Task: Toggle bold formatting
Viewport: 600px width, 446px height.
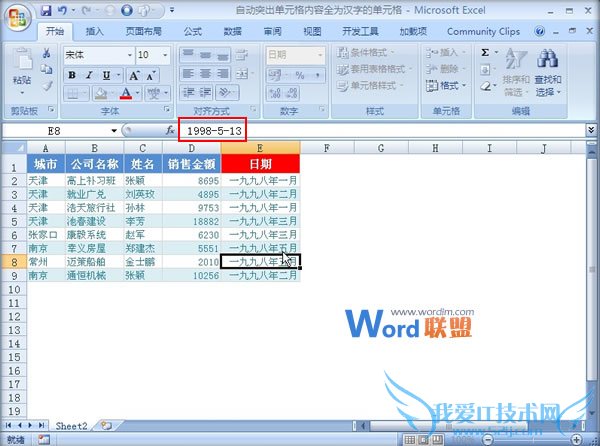Action: [72, 75]
